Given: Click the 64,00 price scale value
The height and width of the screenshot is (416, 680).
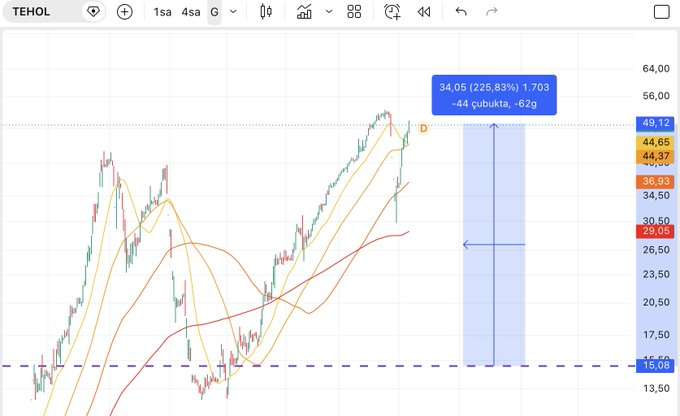Looking at the screenshot, I should pyautogui.click(x=656, y=69).
